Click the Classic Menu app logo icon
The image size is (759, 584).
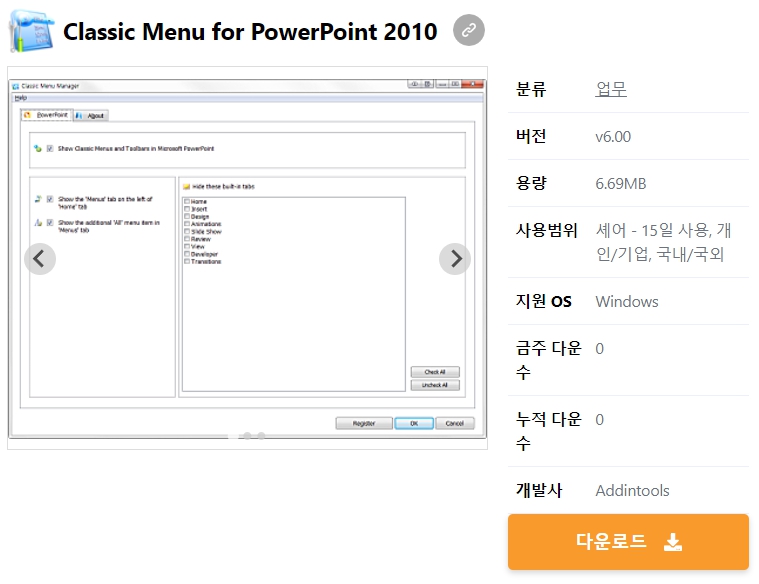pyautogui.click(x=32, y=31)
